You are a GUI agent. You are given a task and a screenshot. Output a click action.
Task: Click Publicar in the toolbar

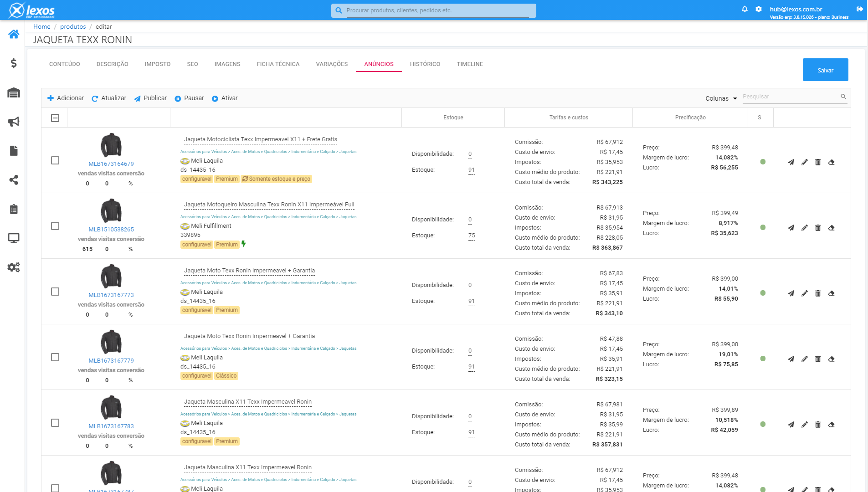(x=150, y=98)
